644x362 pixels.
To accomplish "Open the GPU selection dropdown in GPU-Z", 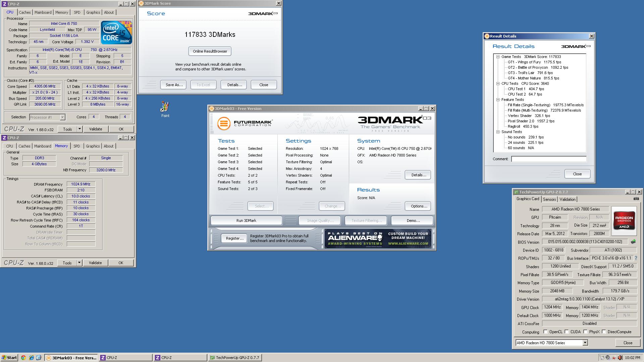I will [585, 343].
